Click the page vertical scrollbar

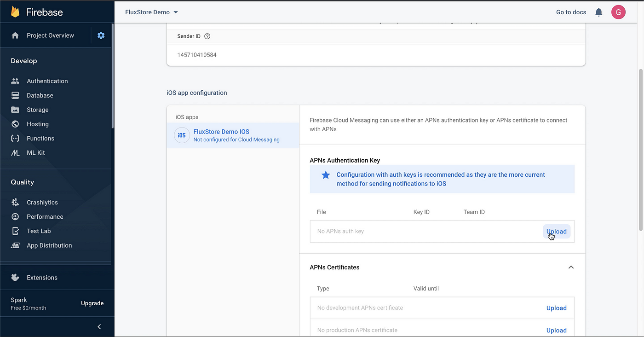[x=641, y=150]
